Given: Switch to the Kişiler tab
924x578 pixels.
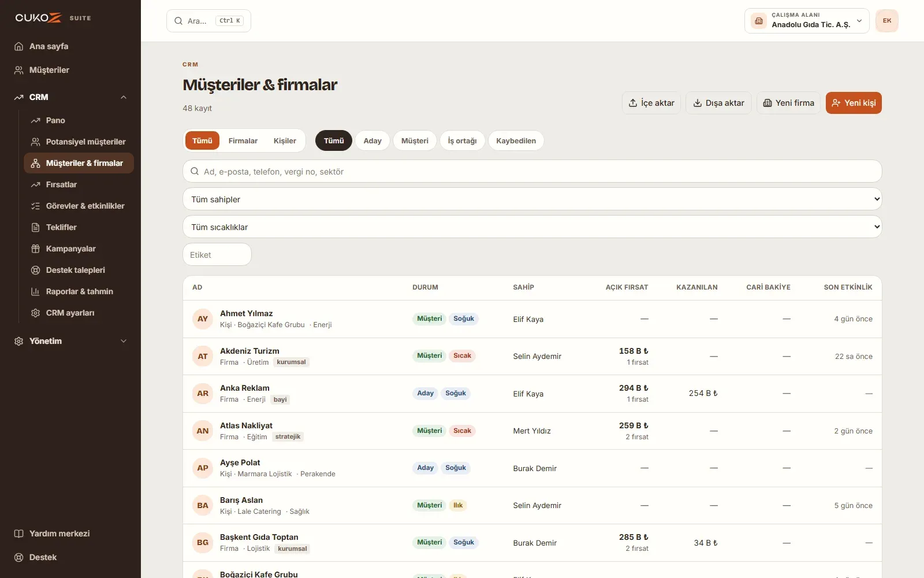Looking at the screenshot, I should pyautogui.click(x=285, y=140).
